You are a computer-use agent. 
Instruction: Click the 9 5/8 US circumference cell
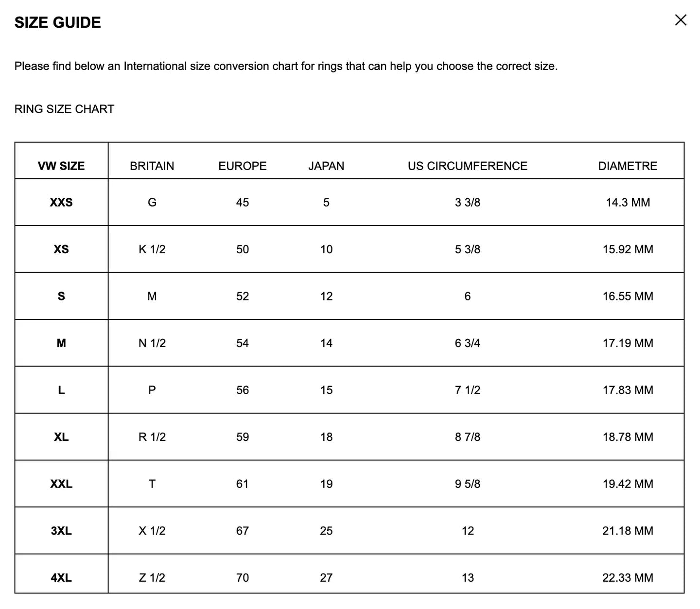468,484
